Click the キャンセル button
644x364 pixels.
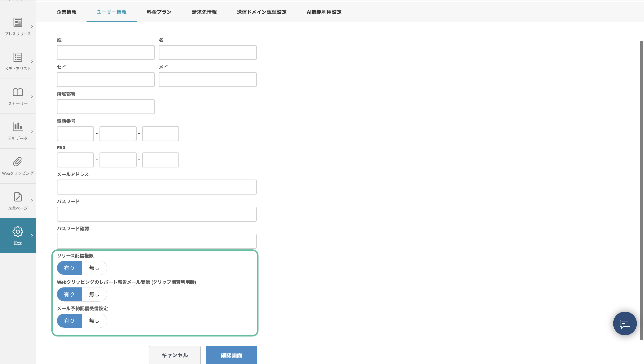[x=175, y=355]
